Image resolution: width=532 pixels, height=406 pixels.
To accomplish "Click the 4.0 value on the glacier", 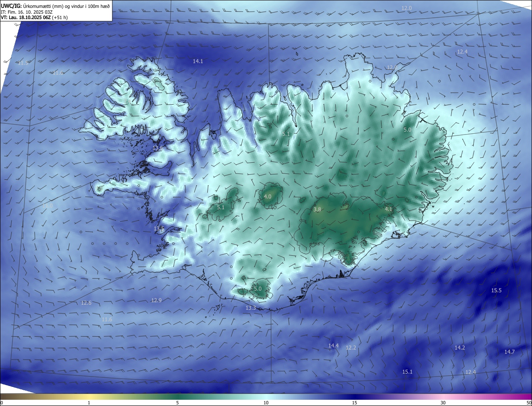I will [268, 196].
